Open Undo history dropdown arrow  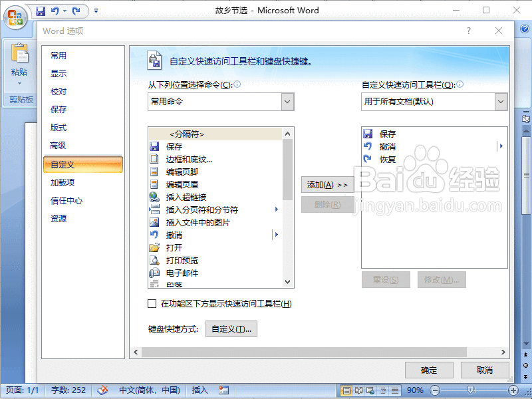[65, 11]
